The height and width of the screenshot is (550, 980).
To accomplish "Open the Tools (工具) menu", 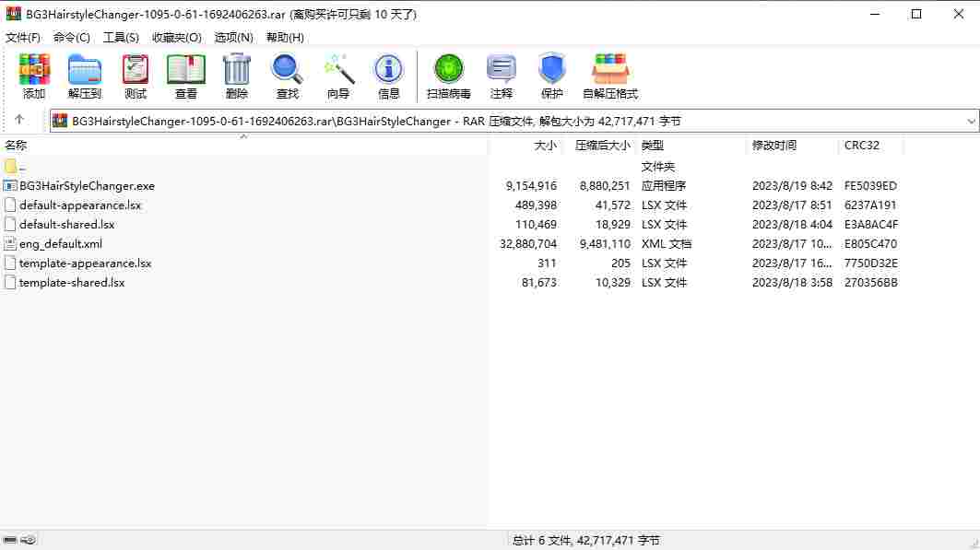I will tap(121, 38).
